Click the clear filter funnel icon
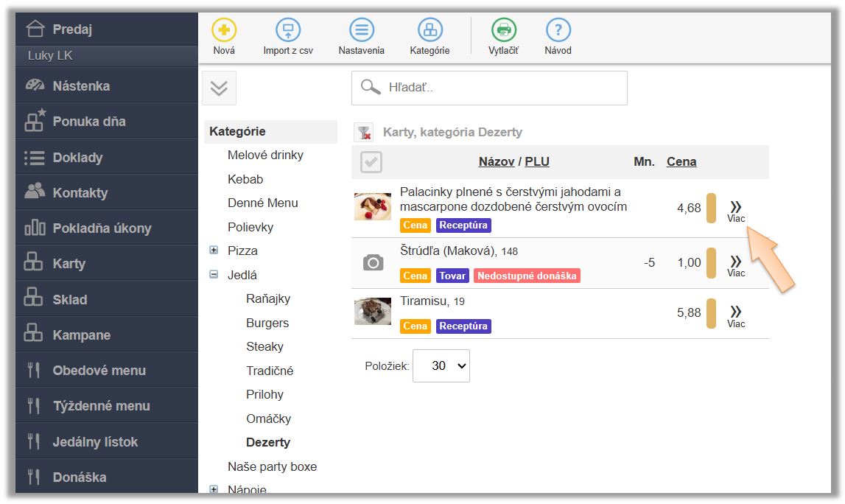The height and width of the screenshot is (504, 845). (363, 133)
